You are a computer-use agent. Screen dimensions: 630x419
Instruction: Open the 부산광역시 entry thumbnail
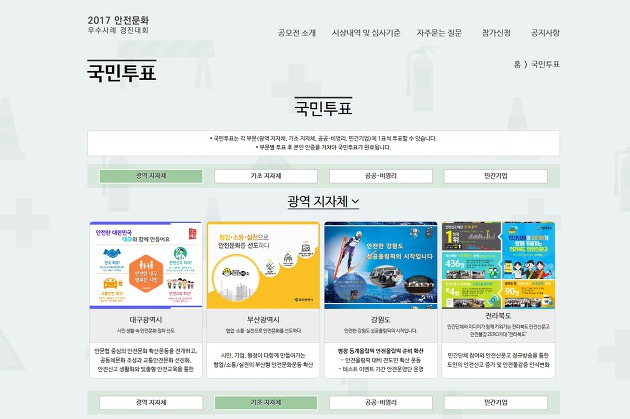[263, 265]
